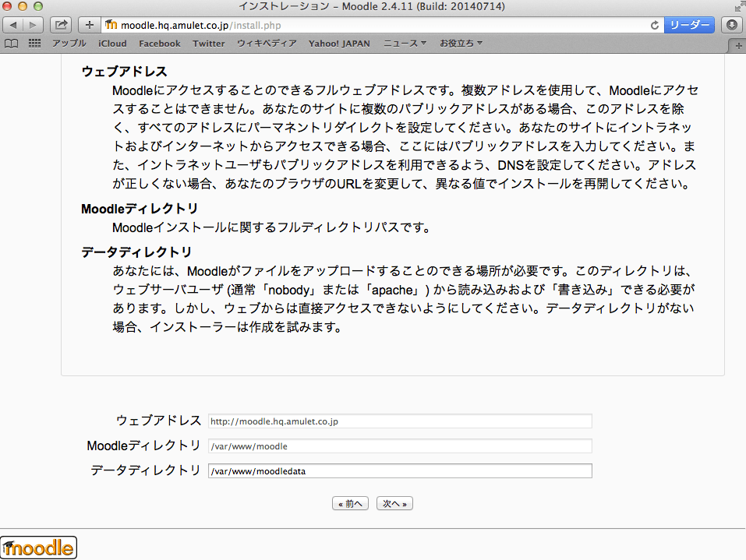Click the 次へ » next button
Viewport: 746px width, 560px height.
pyautogui.click(x=394, y=503)
